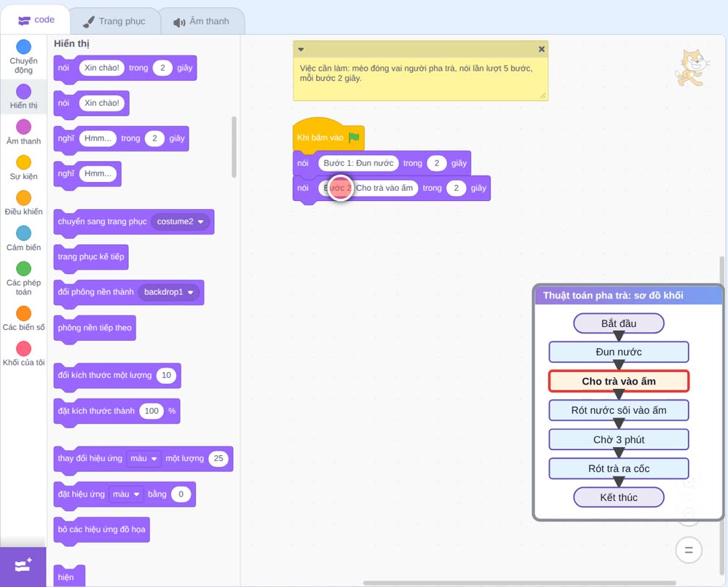Open the add extension button

point(23,566)
